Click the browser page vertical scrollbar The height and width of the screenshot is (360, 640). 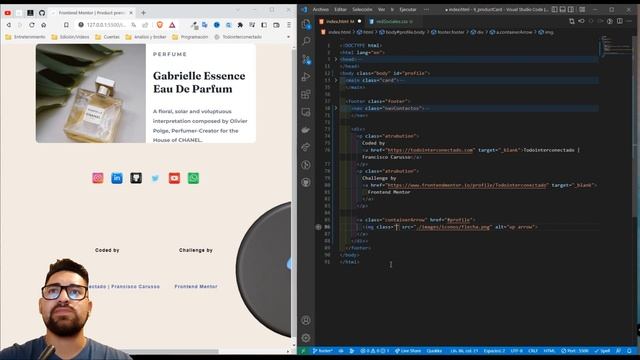click(x=294, y=196)
